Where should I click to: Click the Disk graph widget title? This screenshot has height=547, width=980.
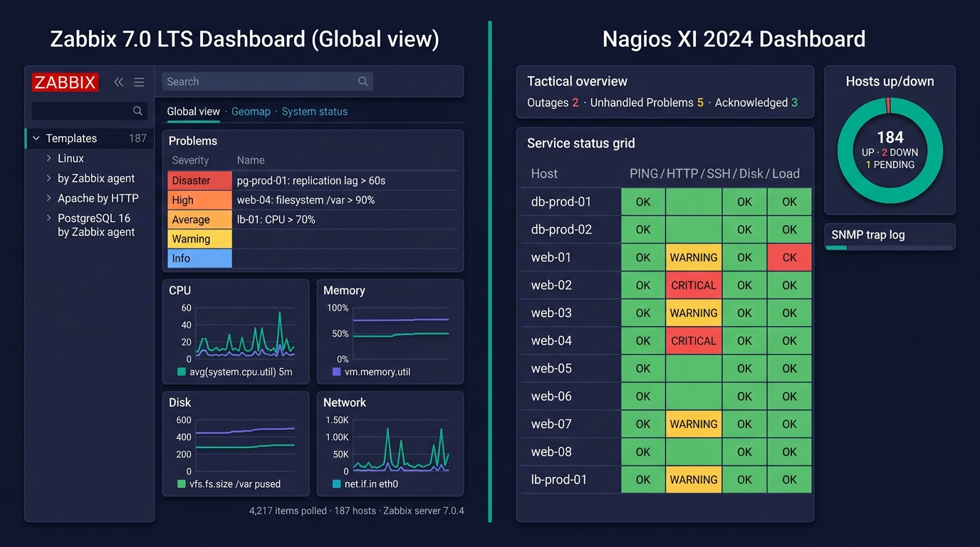180,402
